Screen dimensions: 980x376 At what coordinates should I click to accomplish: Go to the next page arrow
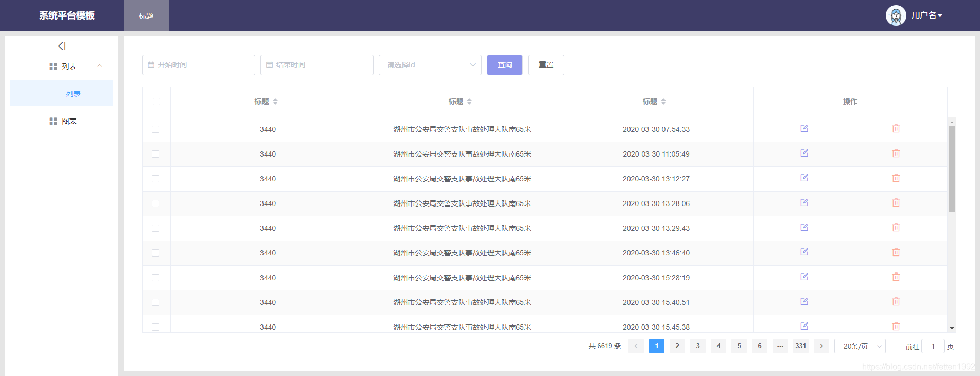(x=821, y=346)
